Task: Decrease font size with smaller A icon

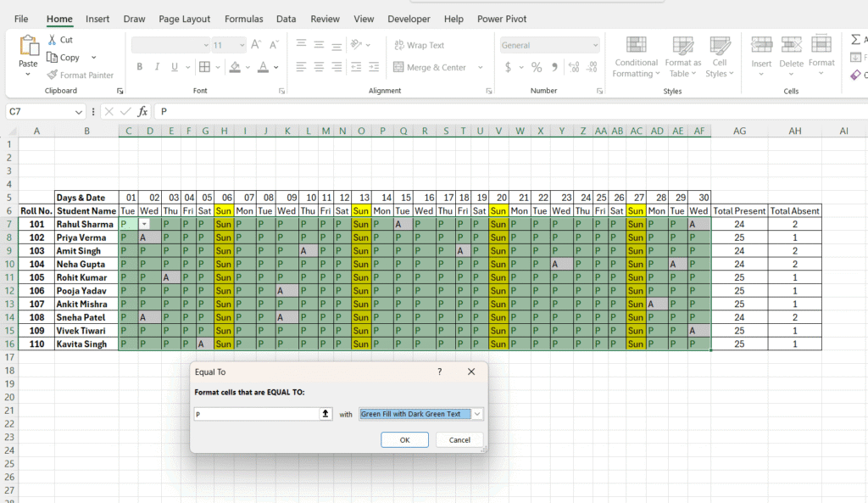Action: pyautogui.click(x=274, y=45)
